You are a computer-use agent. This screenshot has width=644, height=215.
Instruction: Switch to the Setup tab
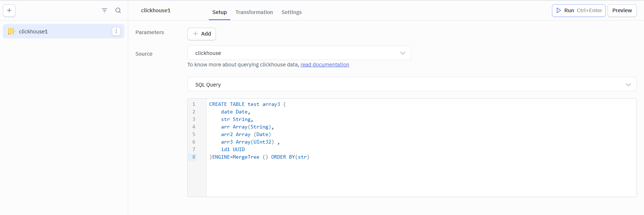[x=219, y=12]
